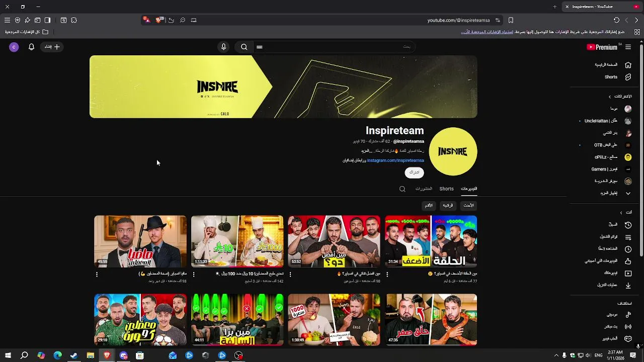
Task: Open Brave VPN shield icon in toolbar
Action: point(17,20)
